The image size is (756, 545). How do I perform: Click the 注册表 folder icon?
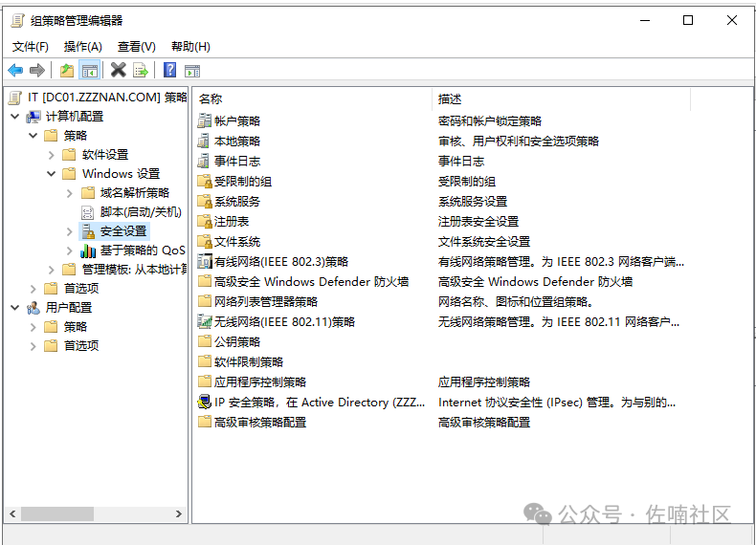205,221
